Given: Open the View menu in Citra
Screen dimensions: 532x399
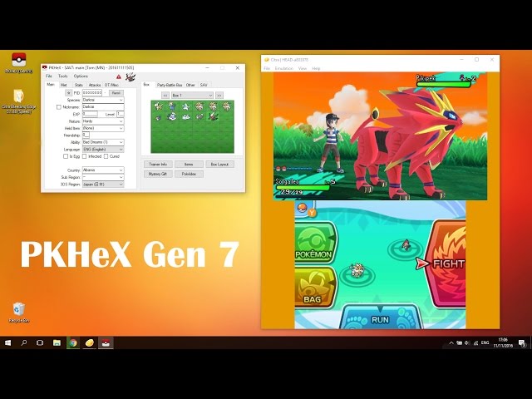Looking at the screenshot, I should tap(303, 68).
